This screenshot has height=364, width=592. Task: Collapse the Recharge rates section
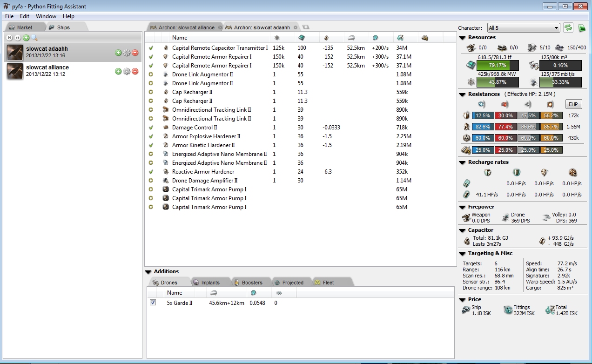(462, 162)
